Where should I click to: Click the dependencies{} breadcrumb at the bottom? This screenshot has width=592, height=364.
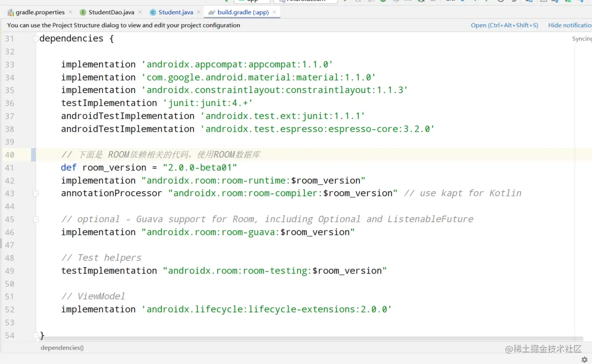(x=62, y=348)
